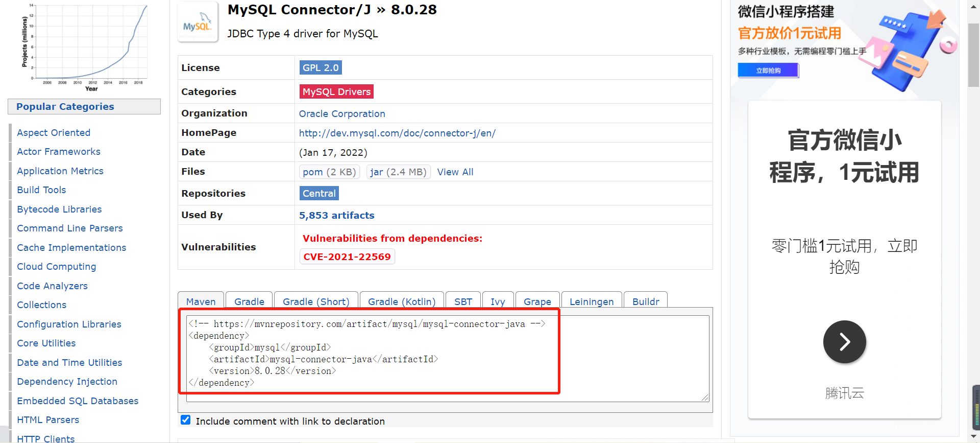This screenshot has height=443, width=980.
Task: Download the jar (2.4 MB) file
Action: [398, 172]
